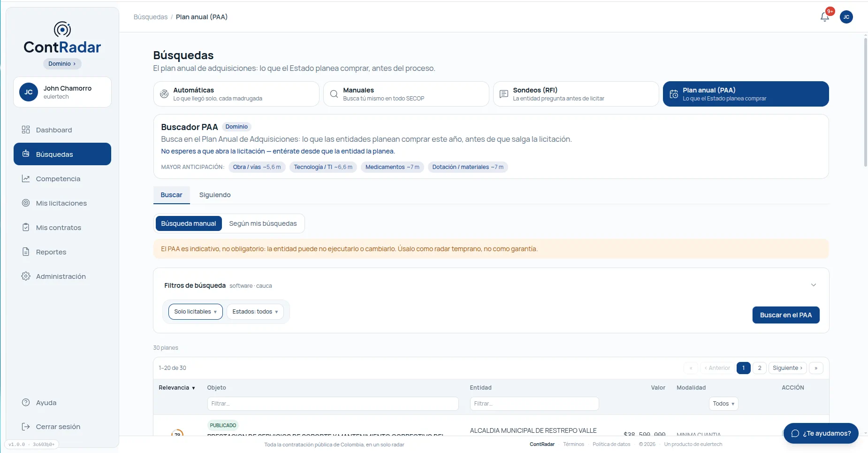Click the chat bubble help icon

pos(795,433)
